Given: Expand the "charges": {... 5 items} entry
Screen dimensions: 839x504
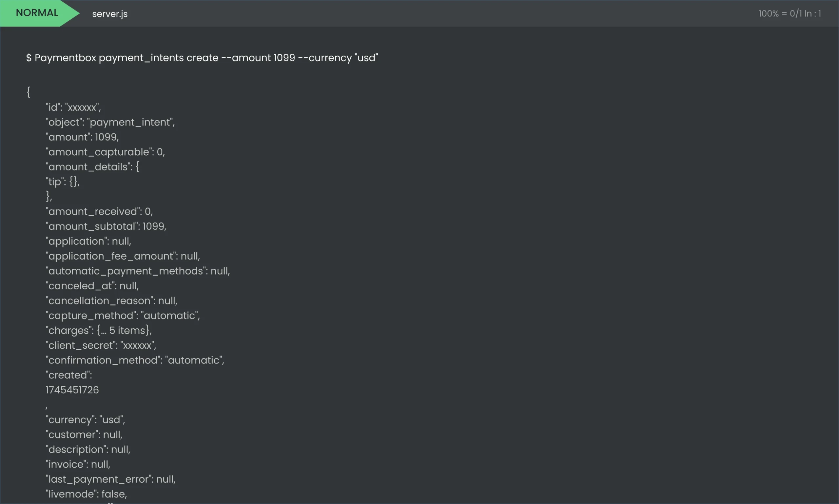Looking at the screenshot, I should pyautogui.click(x=99, y=330).
